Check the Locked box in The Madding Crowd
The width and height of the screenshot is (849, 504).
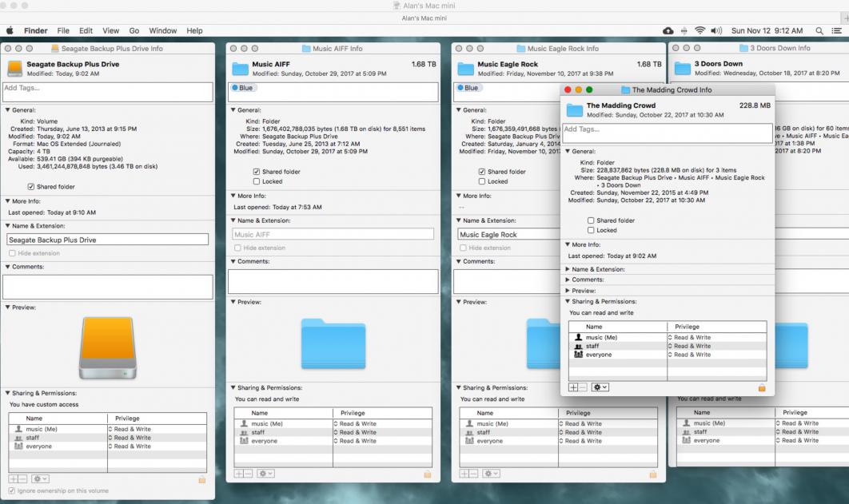(x=591, y=230)
